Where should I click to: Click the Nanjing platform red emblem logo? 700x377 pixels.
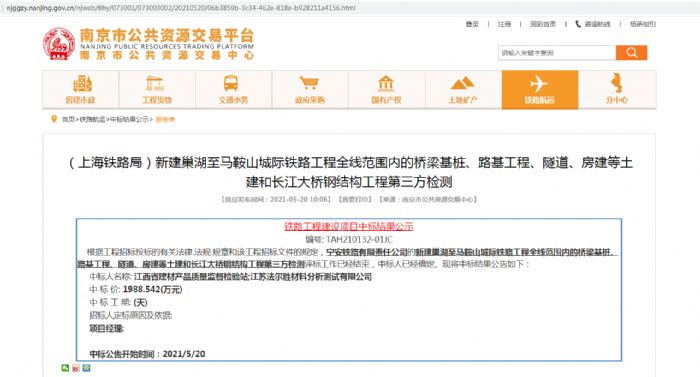[x=59, y=44]
